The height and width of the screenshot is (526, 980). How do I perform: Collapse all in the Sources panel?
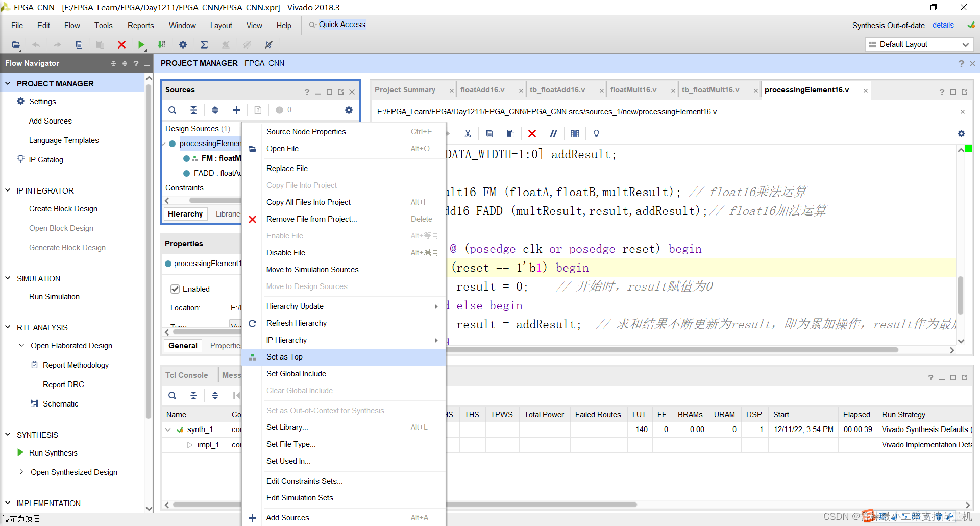click(x=193, y=110)
